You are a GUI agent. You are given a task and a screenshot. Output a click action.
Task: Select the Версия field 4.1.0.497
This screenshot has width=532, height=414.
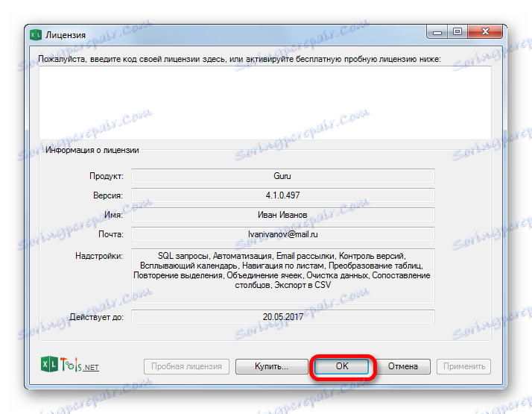coord(283,195)
